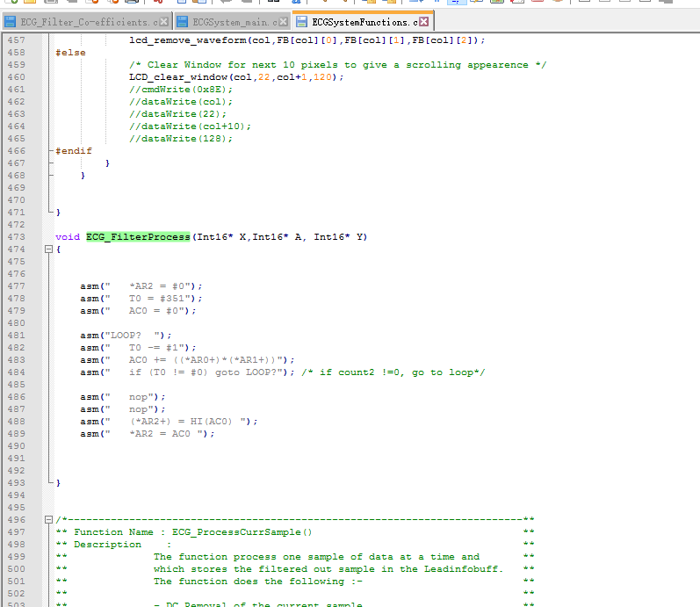Click the closing brace on line 493
This screenshot has height=607, width=700.
pos(58,483)
